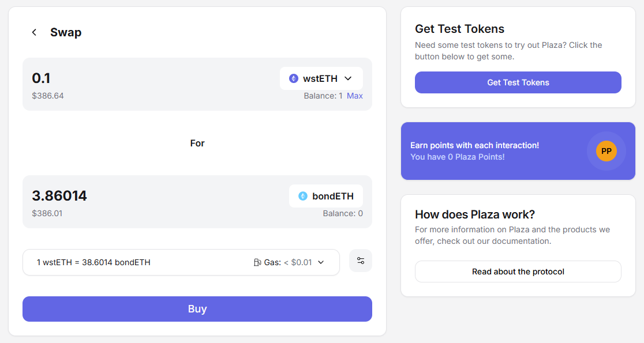The height and width of the screenshot is (343, 644).
Task: Open swap settings sliders icon
Action: coord(361,261)
